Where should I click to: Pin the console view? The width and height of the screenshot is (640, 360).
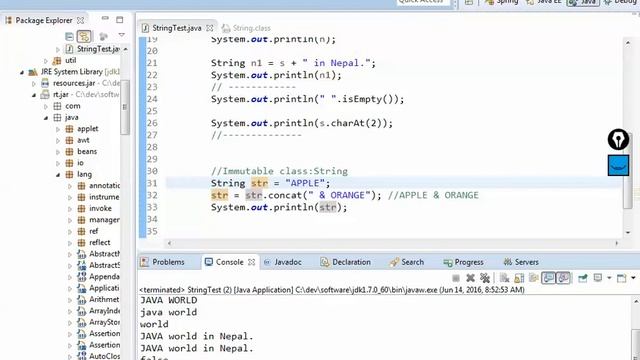pyautogui.click(x=583, y=278)
